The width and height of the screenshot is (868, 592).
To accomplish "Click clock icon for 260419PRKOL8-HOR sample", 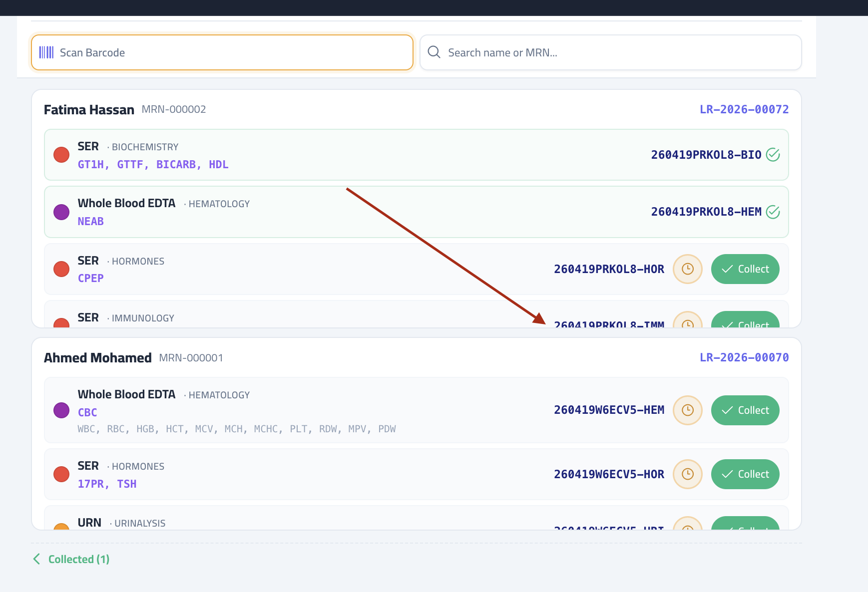I will [687, 269].
